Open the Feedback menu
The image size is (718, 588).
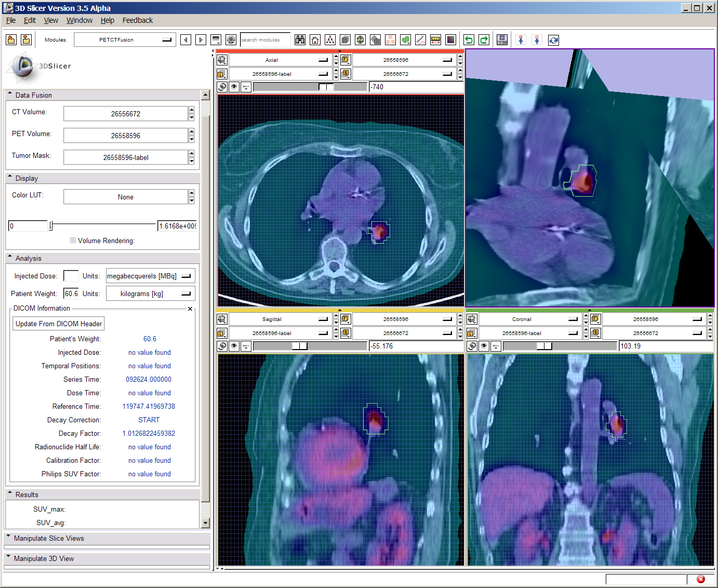(x=137, y=20)
